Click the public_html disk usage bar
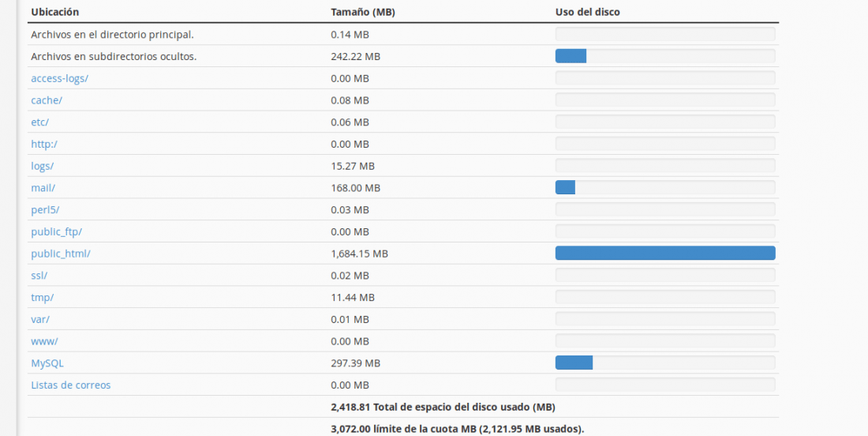Viewport: 868px width, 436px height. coord(665,254)
